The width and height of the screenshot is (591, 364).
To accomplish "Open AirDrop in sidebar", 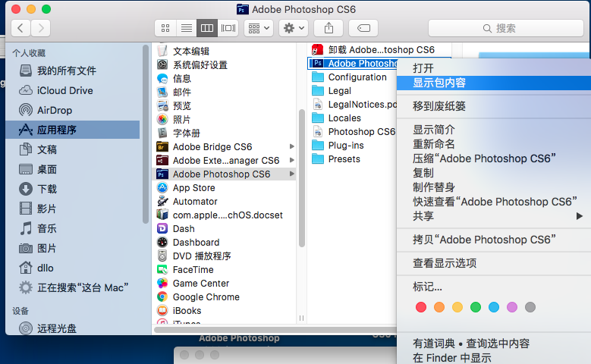I will [x=72, y=110].
